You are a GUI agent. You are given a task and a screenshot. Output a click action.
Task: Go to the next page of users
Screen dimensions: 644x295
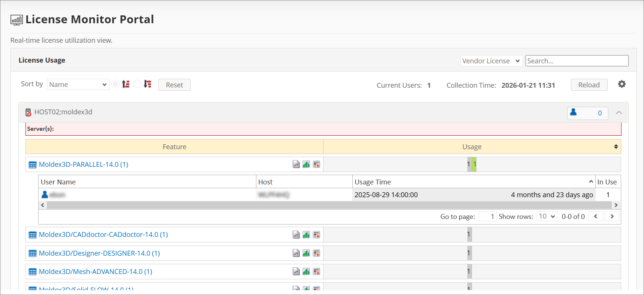612,216
